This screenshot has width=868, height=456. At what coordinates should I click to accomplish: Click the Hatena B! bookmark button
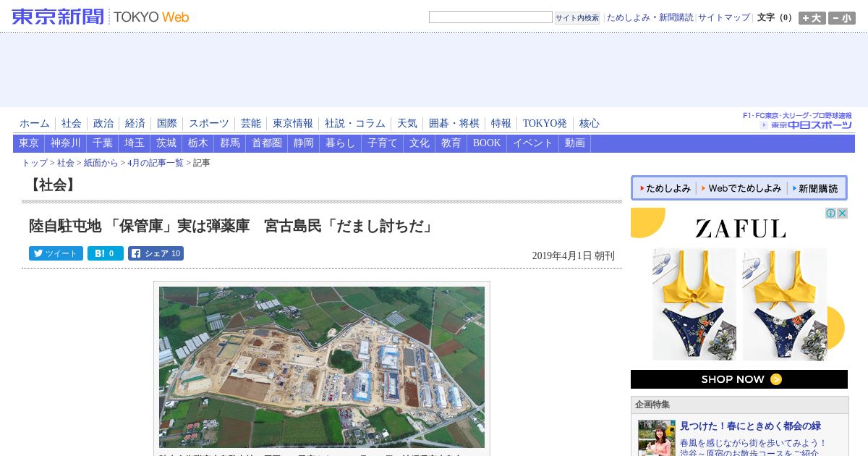[106, 253]
